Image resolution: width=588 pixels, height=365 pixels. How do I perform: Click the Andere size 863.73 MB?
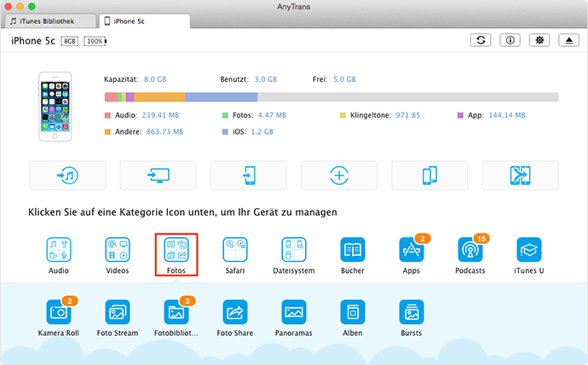pos(164,131)
